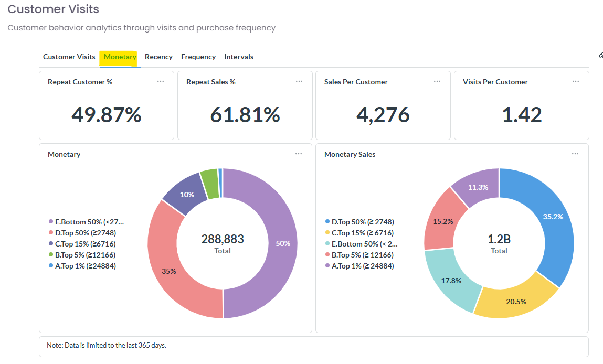Click the 1.42 visits per customer value
The image size is (603, 364).
point(522,114)
